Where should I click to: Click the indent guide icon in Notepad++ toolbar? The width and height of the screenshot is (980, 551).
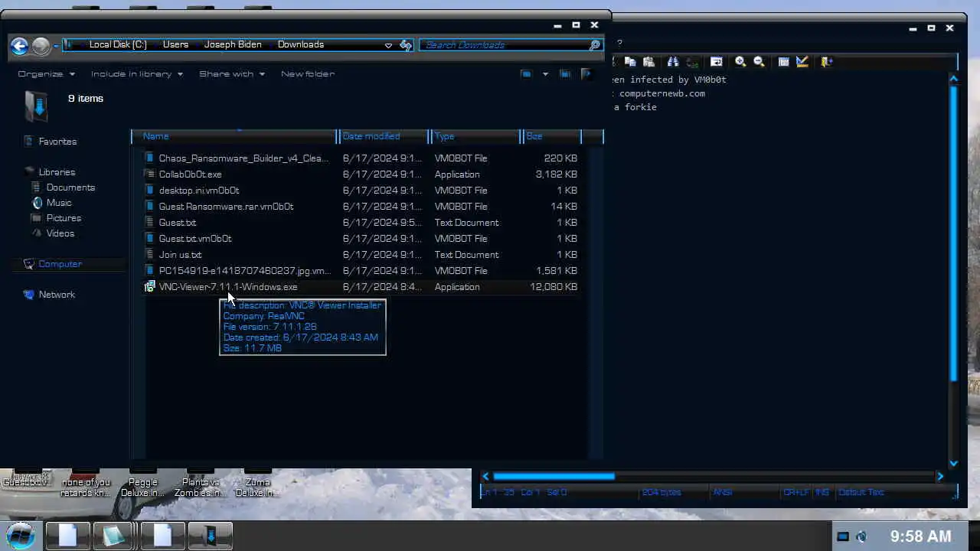pos(802,62)
